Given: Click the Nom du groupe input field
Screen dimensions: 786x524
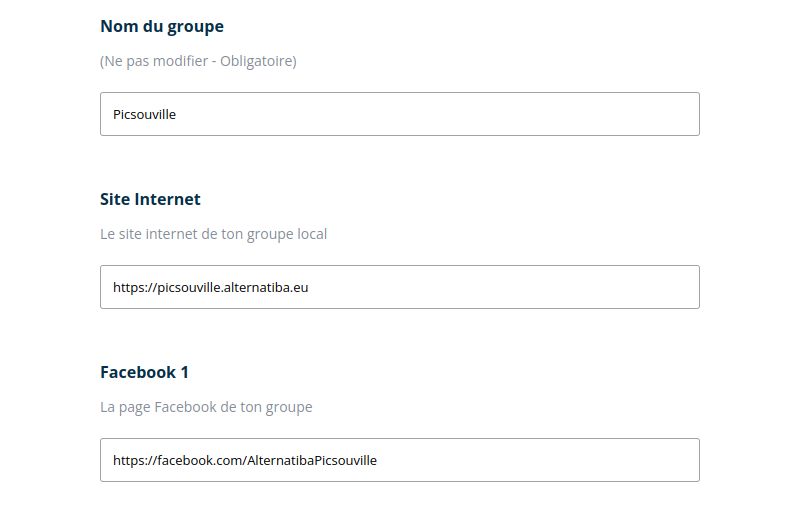Looking at the screenshot, I should click(x=400, y=114).
